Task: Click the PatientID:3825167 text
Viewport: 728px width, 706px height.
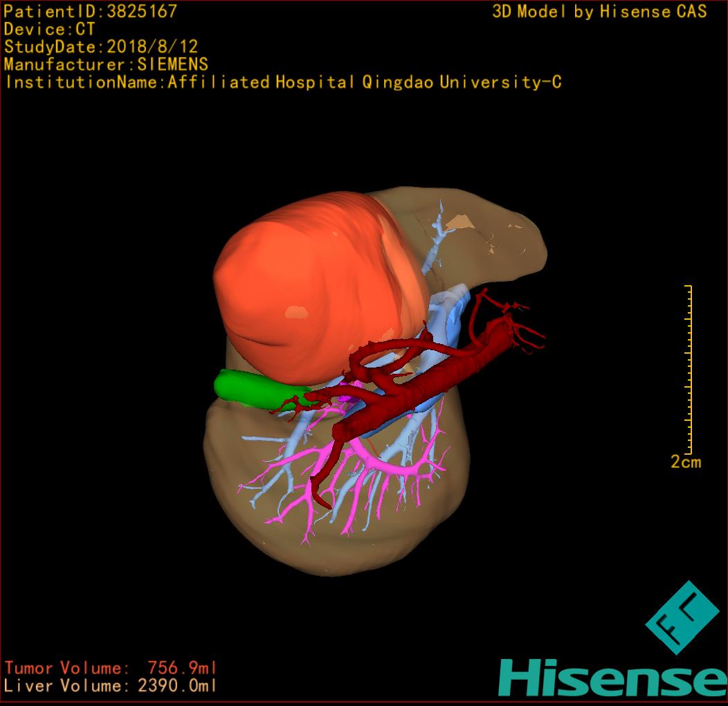Action: pos(91,11)
